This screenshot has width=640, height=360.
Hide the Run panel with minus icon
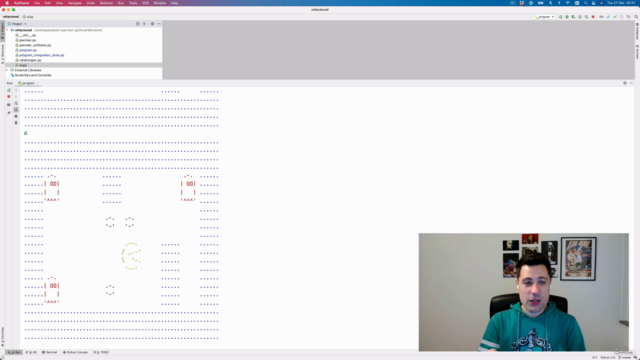tap(631, 83)
